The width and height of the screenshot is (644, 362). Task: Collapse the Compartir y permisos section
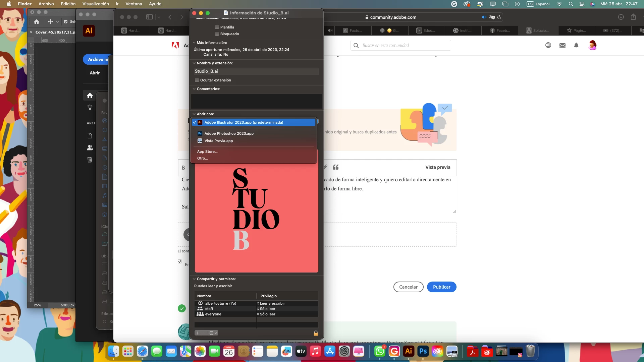194,279
